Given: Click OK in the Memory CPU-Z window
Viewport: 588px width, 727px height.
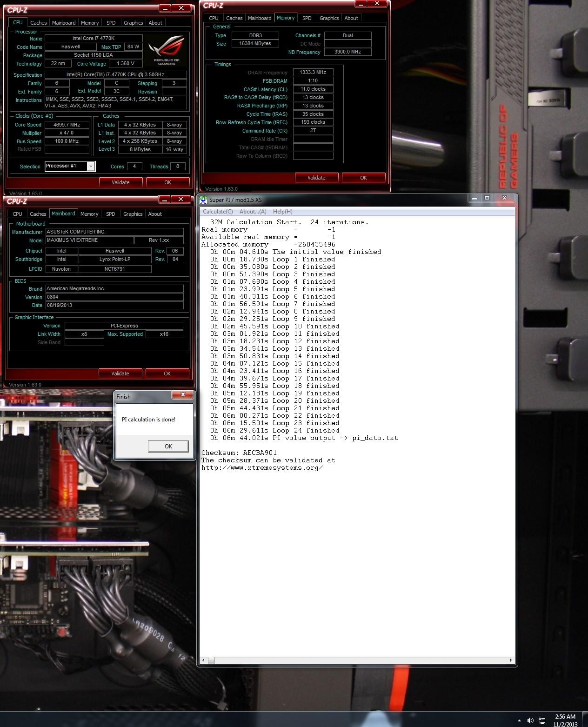Looking at the screenshot, I should [x=363, y=178].
